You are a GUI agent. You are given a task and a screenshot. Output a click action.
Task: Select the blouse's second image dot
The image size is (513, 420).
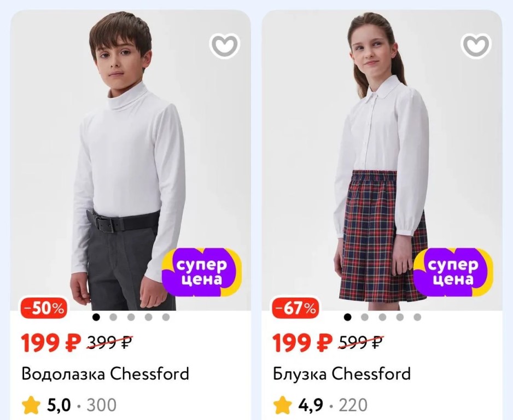(x=365, y=317)
